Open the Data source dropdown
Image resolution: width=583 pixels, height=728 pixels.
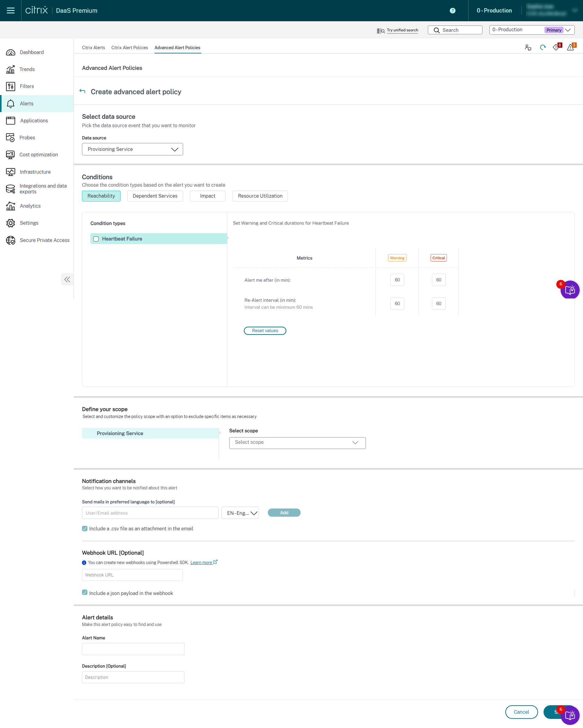pyautogui.click(x=132, y=149)
